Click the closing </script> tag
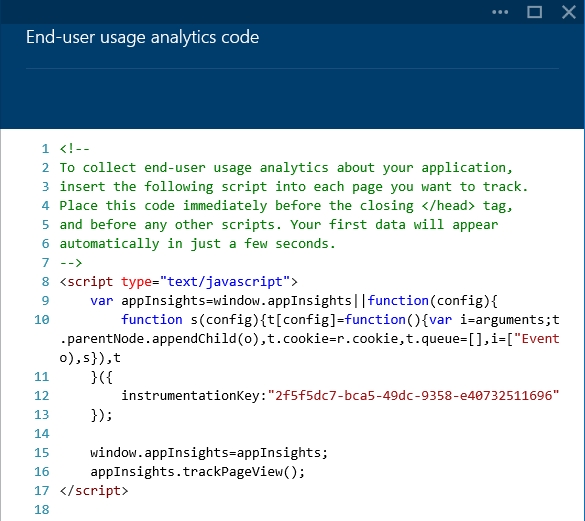This screenshot has width=585, height=521. click(x=94, y=491)
